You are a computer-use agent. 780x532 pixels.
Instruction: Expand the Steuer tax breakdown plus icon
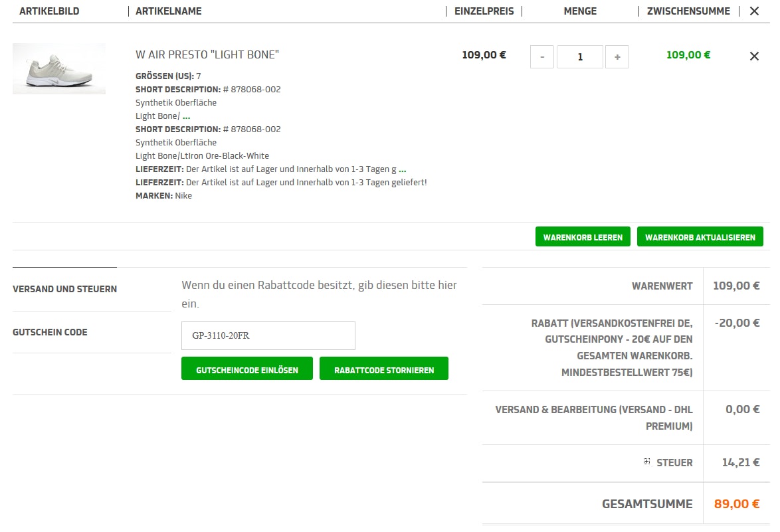click(x=646, y=462)
